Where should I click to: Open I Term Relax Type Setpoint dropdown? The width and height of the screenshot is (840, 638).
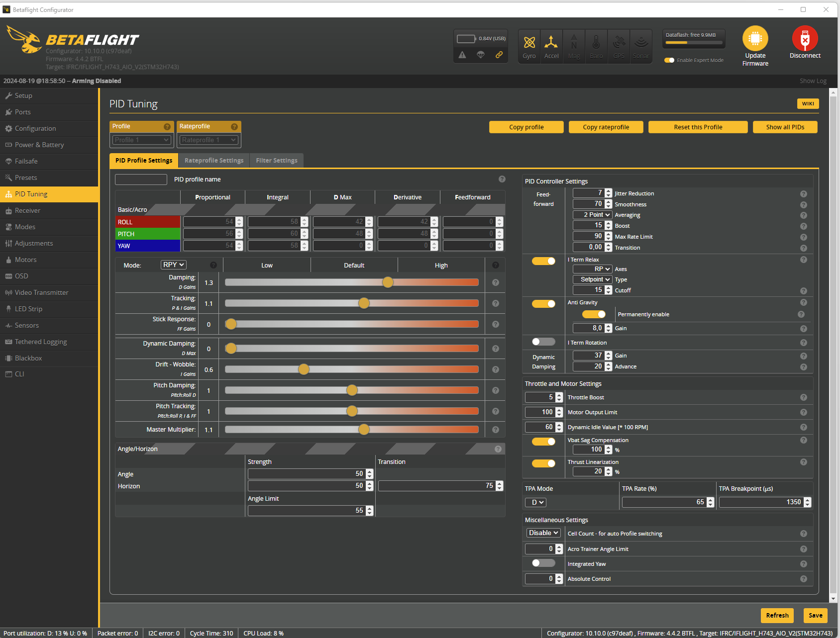pos(592,279)
